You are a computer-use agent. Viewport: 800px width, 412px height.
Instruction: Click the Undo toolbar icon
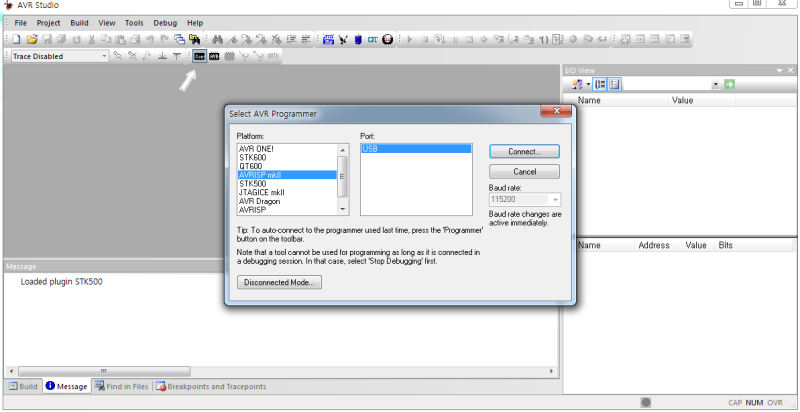pos(150,39)
